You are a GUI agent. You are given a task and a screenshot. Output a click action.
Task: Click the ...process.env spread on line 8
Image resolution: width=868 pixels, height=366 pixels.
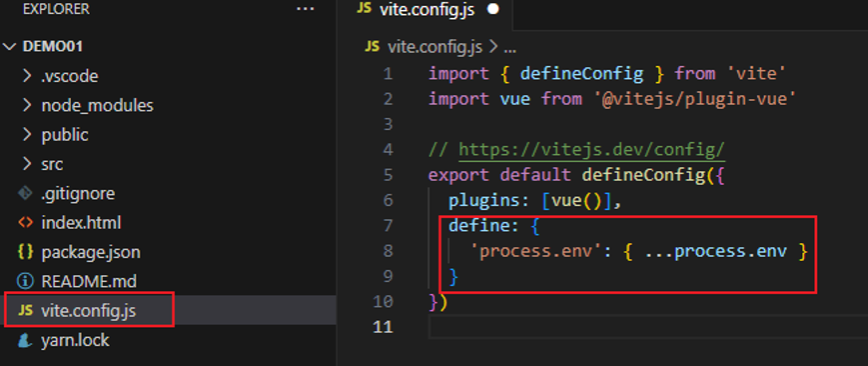[x=716, y=251]
